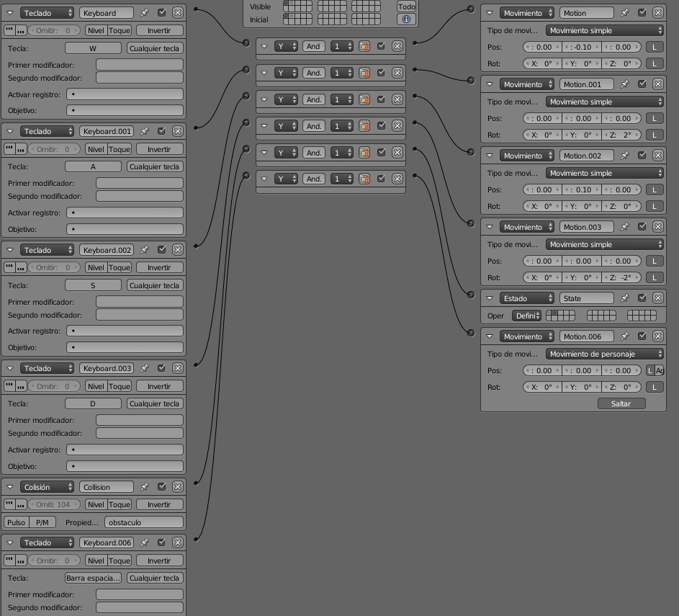
Task: Click the Cualquier tecla button on Keyboard.001
Action: click(x=155, y=166)
